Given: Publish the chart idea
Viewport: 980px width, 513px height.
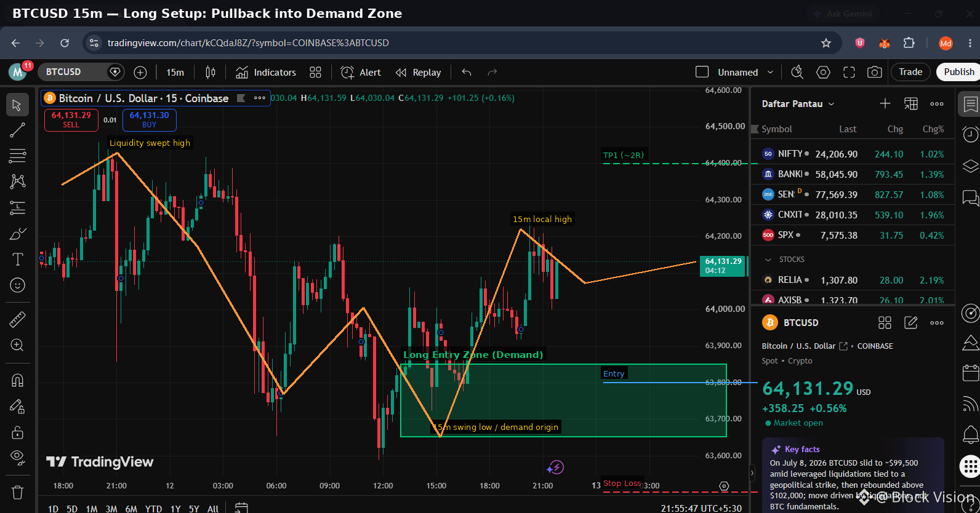Looking at the screenshot, I should tap(958, 72).
